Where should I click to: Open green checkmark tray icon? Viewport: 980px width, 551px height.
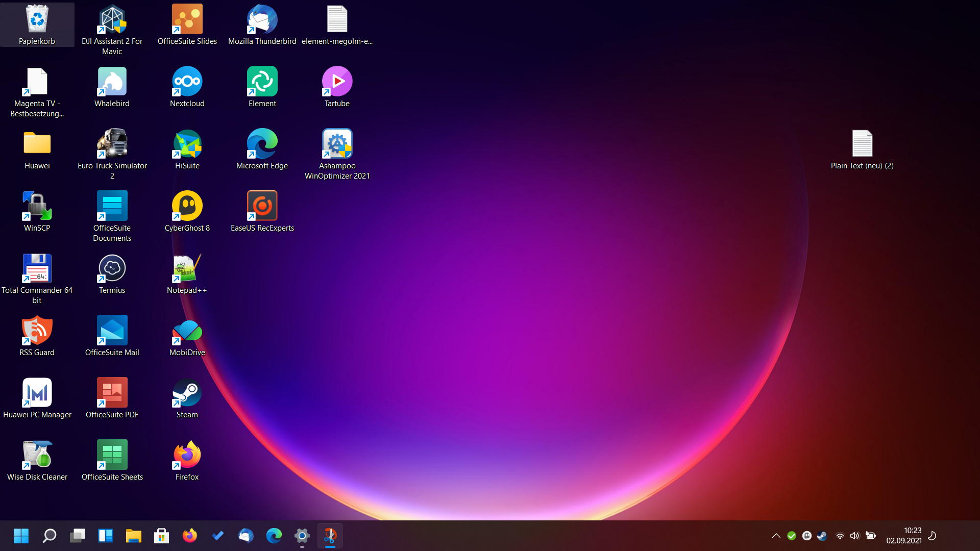click(792, 536)
